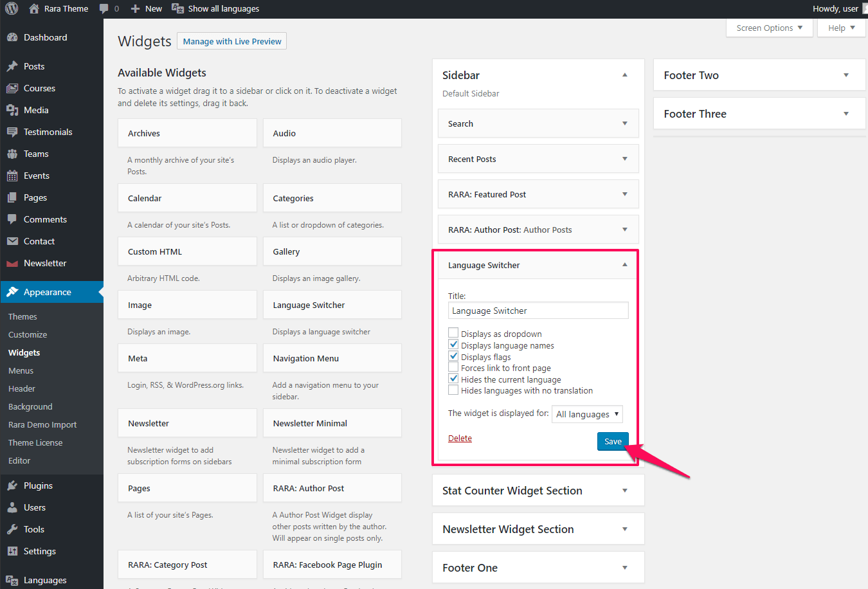Click the Dashboard gauge icon
Screen dimensions: 868x589
pos(12,37)
